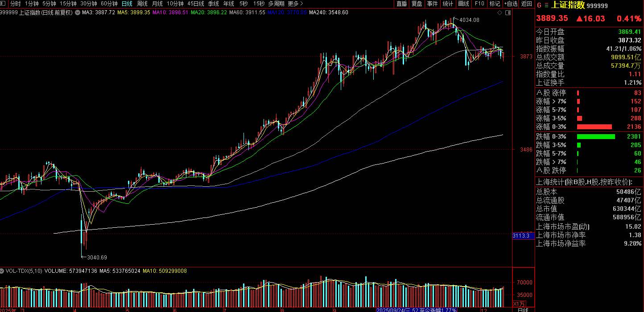
Task: Open the 统计 button
Action: pos(448,4)
